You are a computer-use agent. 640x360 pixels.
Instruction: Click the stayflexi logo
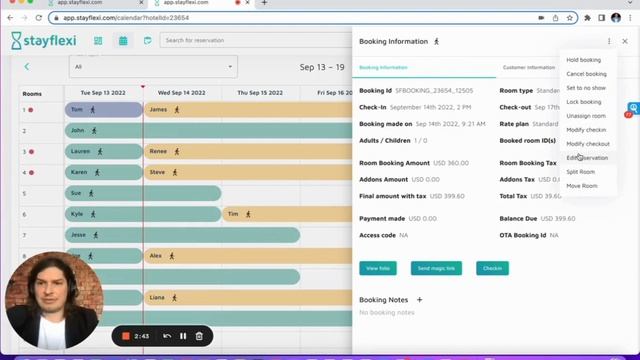[44, 40]
